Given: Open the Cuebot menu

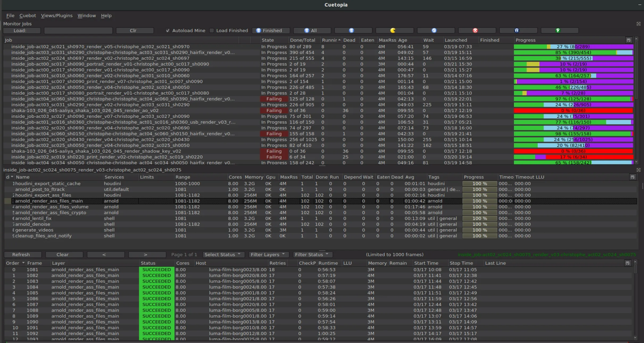Looking at the screenshot, I should point(28,15).
